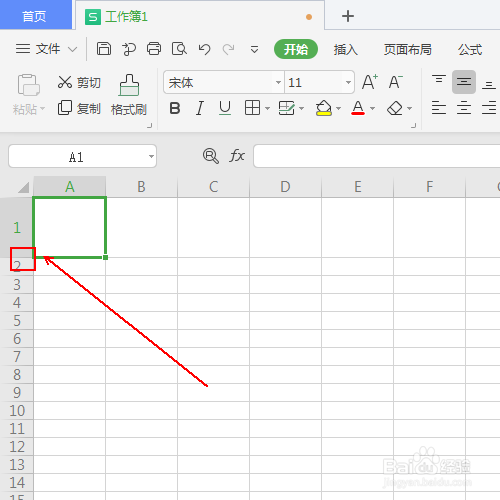500x500 pixels.
Task: Click into the formula bar input
Action: 376,156
